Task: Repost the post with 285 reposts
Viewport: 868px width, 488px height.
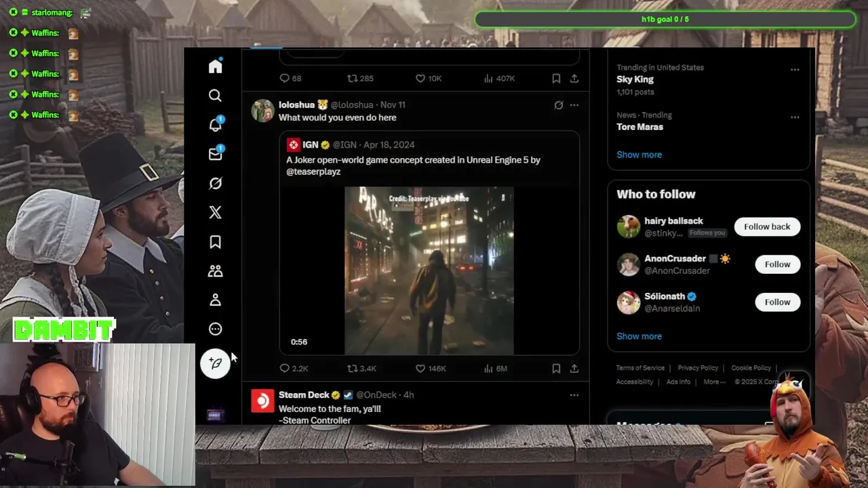Action: click(360, 79)
